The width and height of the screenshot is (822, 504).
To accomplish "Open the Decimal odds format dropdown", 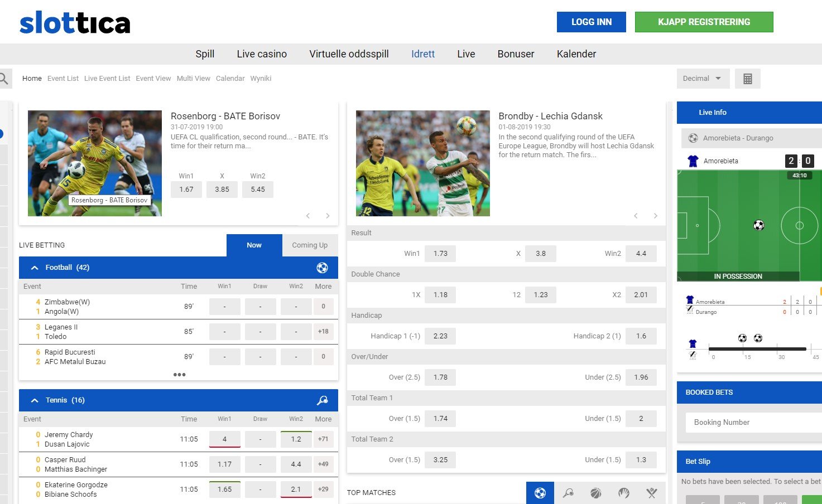I will [702, 78].
